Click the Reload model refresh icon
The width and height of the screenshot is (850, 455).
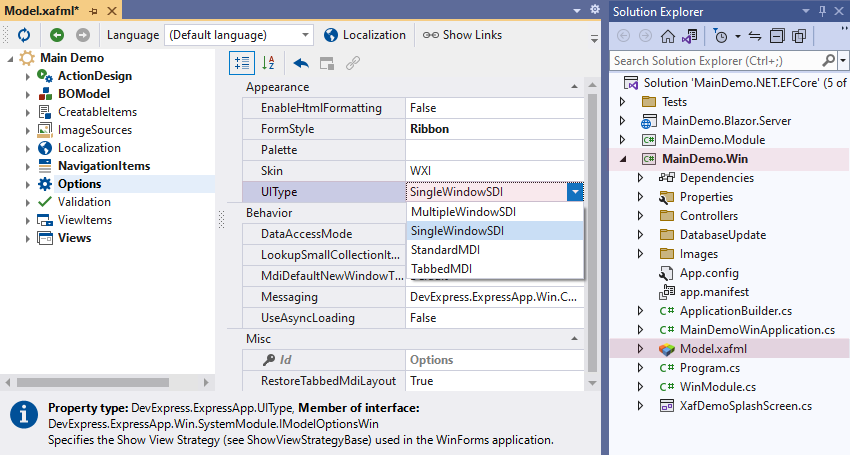click(24, 35)
